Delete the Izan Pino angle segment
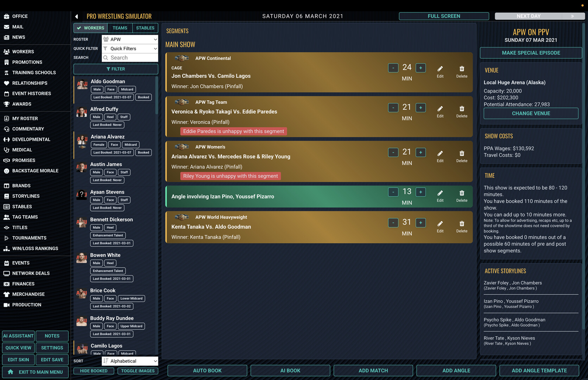 462,196
